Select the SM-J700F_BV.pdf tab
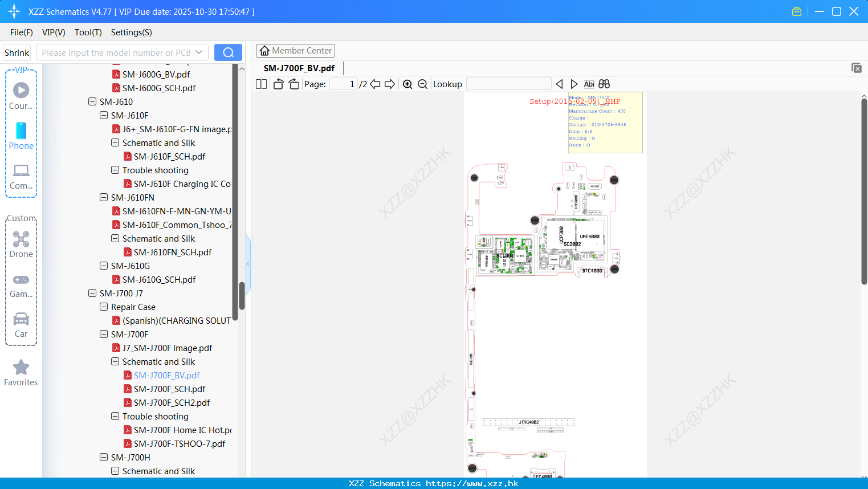868x489 pixels. (299, 68)
